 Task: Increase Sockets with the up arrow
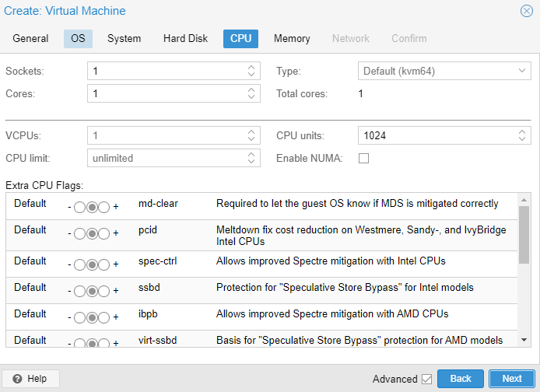(x=251, y=67)
